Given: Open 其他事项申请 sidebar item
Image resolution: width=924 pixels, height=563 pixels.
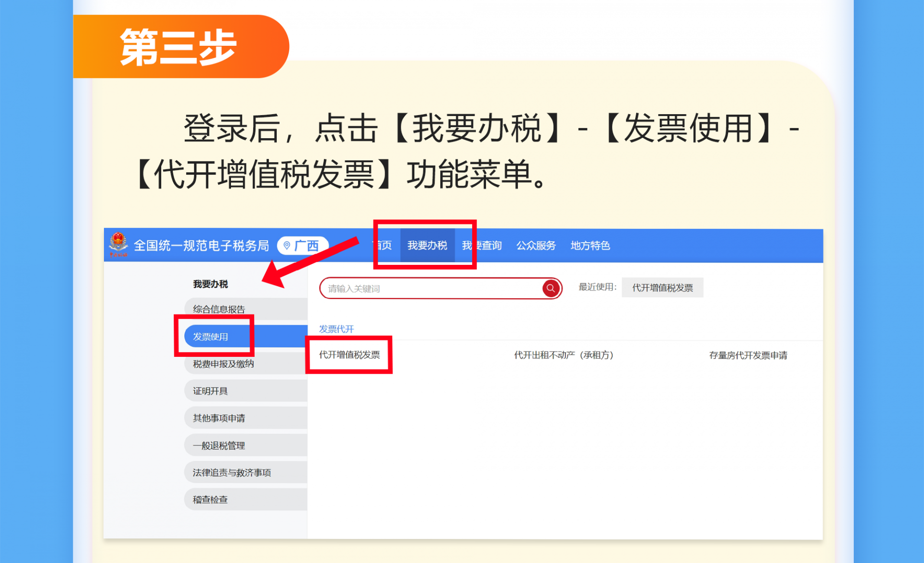Looking at the screenshot, I should click(219, 418).
